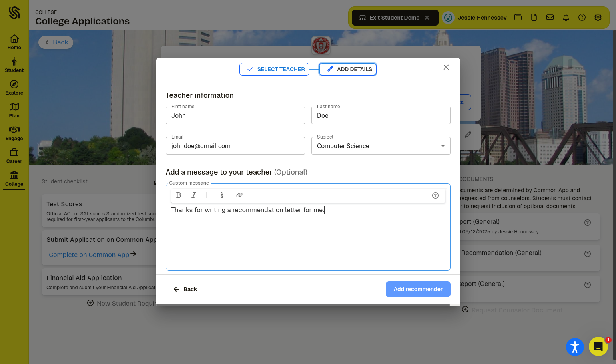Select the Add Details step

click(348, 69)
